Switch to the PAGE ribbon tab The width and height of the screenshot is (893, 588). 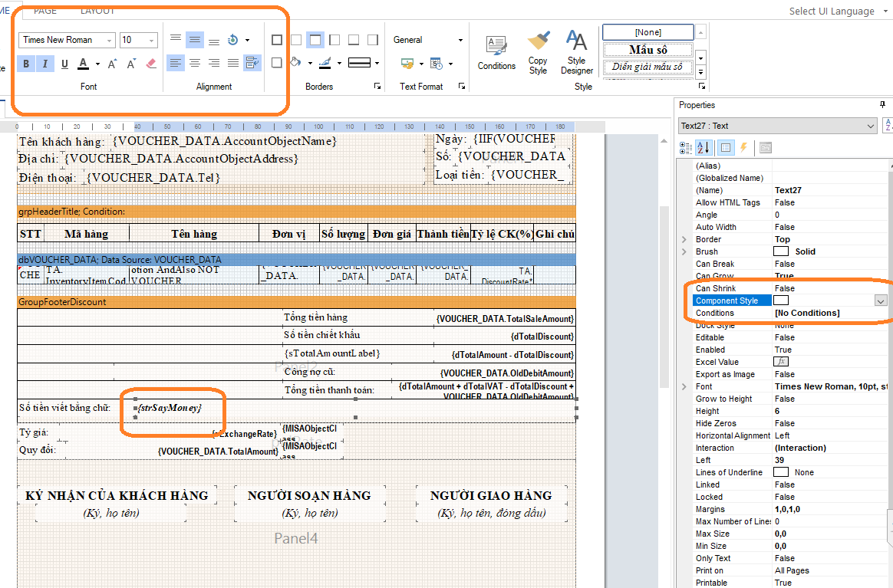tap(45, 10)
